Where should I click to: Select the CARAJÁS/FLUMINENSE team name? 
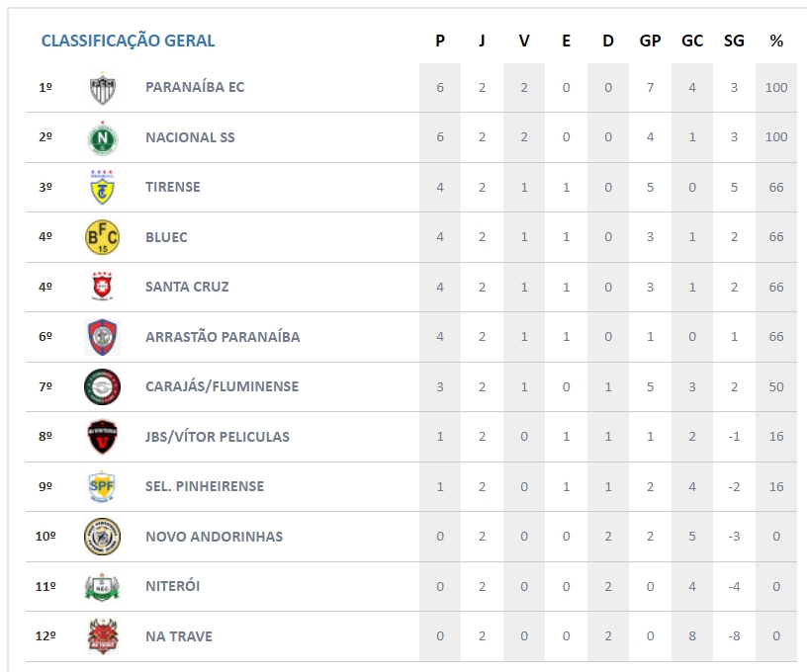pos(222,386)
